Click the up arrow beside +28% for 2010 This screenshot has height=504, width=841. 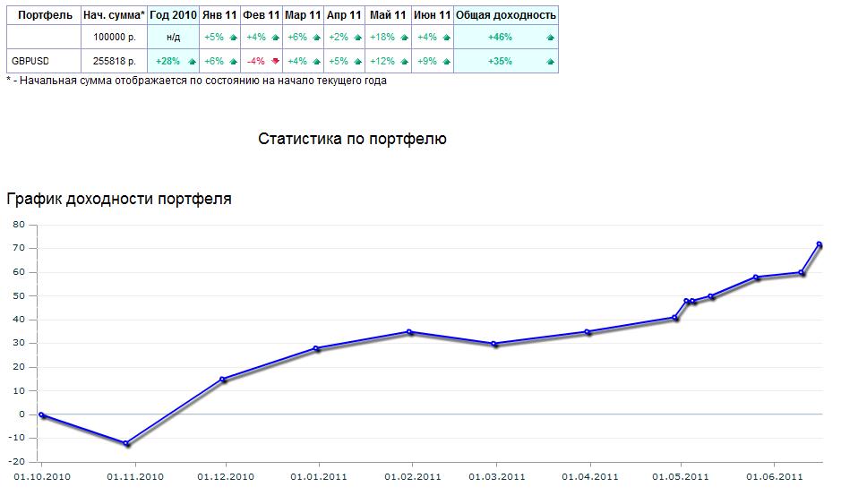190,62
